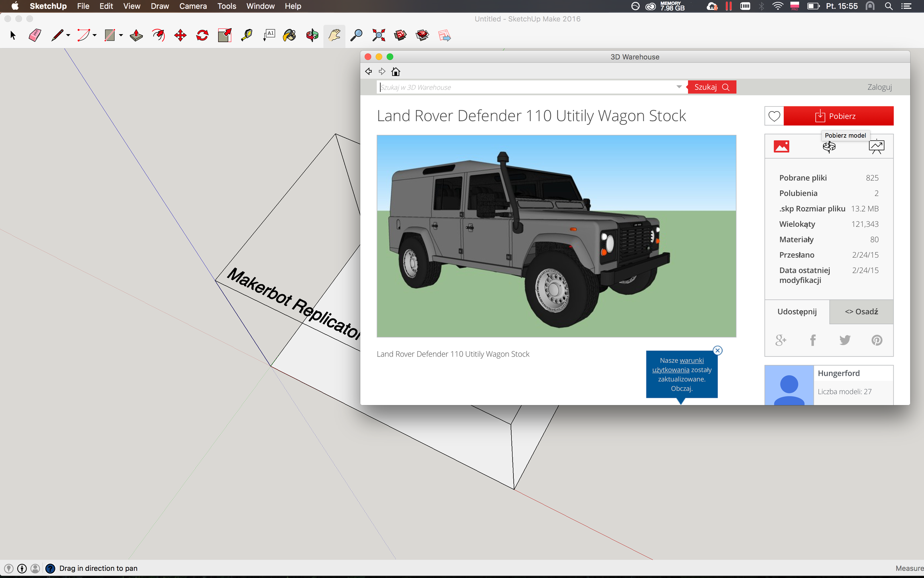Open the Window menu
This screenshot has height=578, width=924.
260,6
